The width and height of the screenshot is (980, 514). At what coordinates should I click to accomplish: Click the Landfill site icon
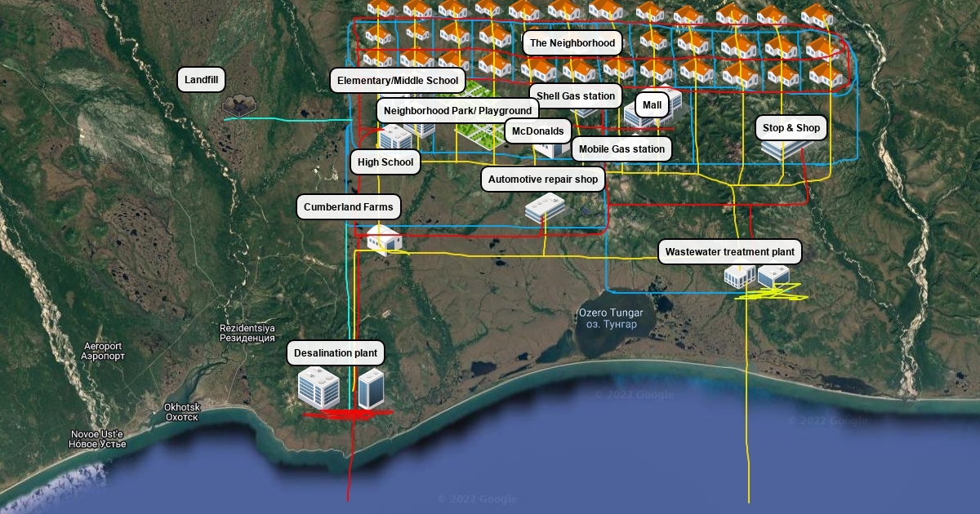238,104
